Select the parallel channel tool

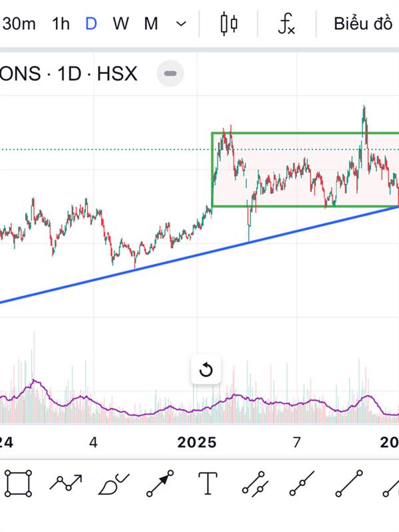click(255, 483)
